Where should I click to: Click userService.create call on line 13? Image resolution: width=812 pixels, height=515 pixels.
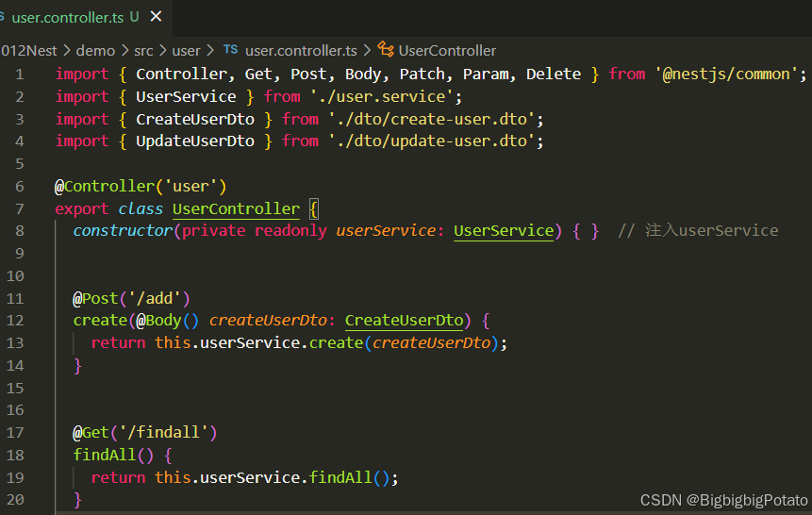[x=282, y=342]
